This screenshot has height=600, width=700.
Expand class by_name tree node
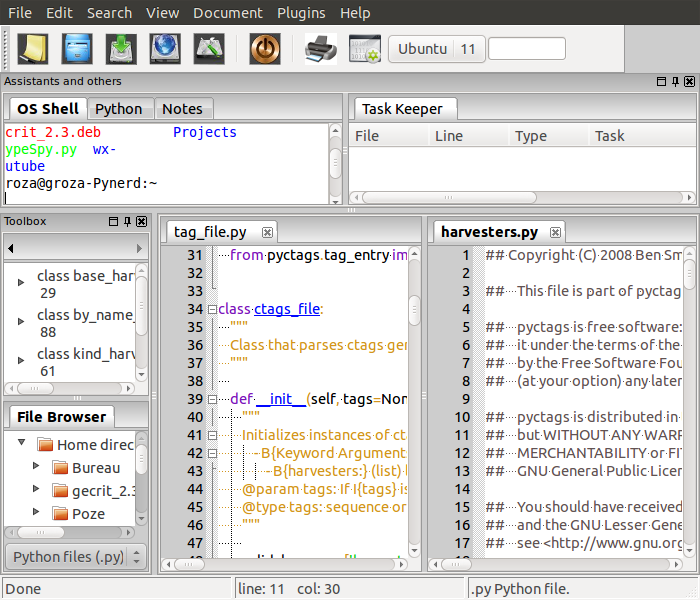tap(21, 321)
